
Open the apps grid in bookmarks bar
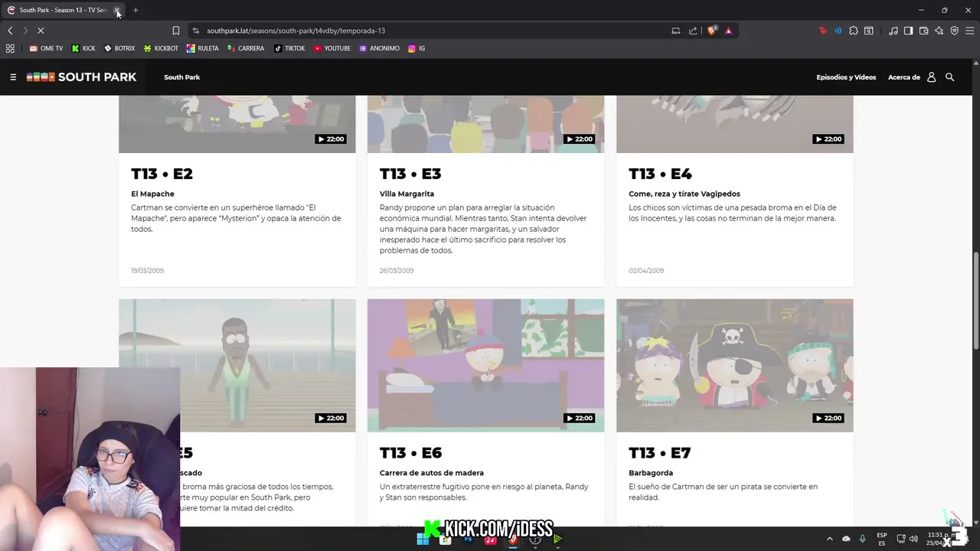coord(10,48)
